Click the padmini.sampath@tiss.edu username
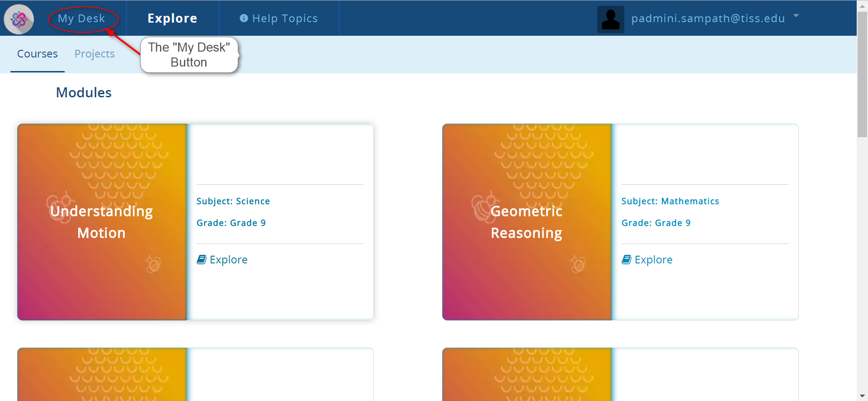 pyautogui.click(x=708, y=19)
